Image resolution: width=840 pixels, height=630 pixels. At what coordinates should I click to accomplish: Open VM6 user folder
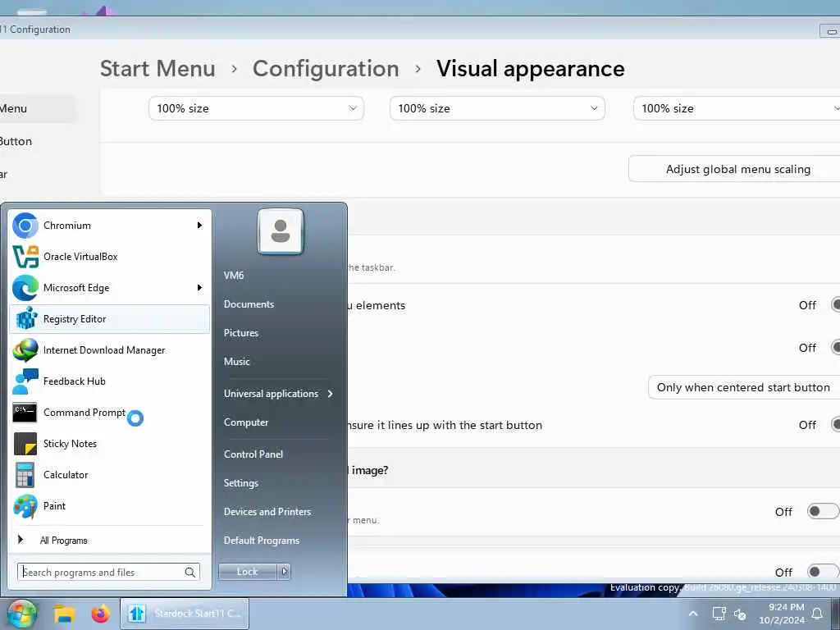(x=234, y=276)
